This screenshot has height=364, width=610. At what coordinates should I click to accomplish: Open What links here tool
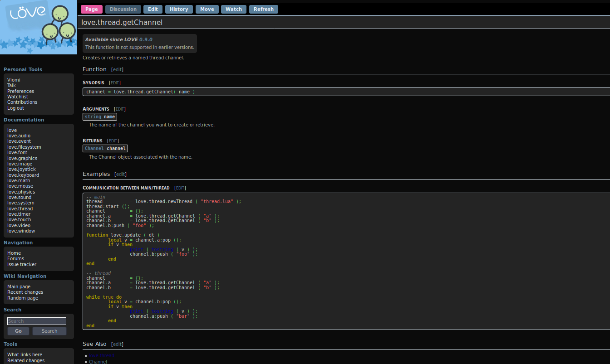[25, 355]
